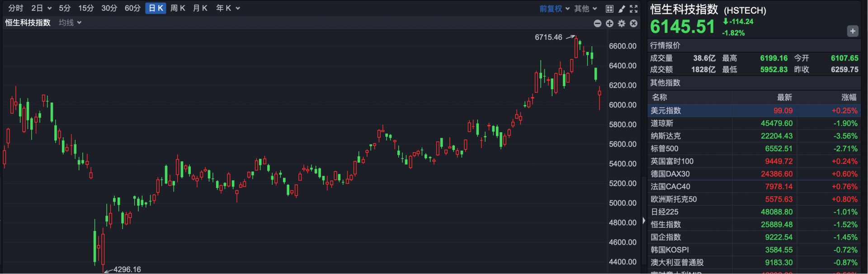Zoom in the chart with plus icon

609,23
